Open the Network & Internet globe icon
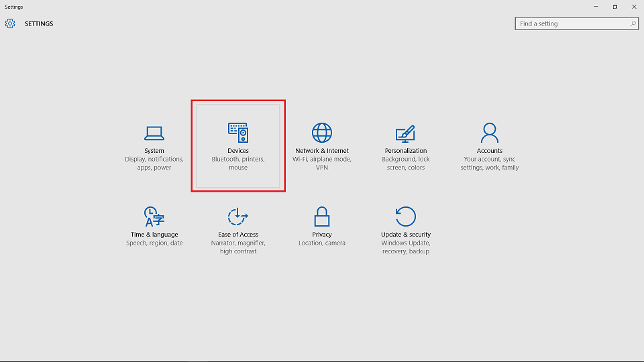The width and height of the screenshot is (644, 362). point(322,133)
